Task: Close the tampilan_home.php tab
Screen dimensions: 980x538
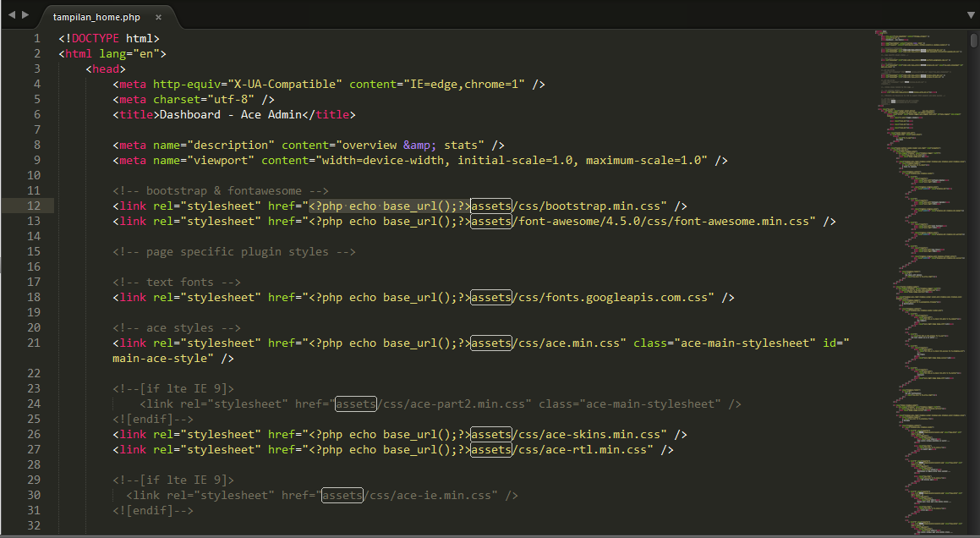Action: (x=158, y=15)
